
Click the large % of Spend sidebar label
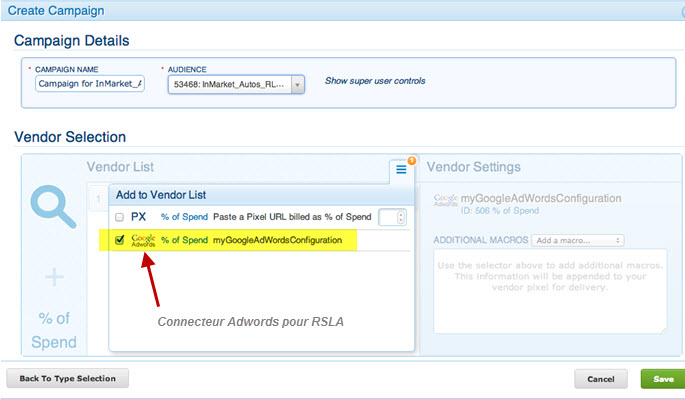pyautogui.click(x=54, y=330)
